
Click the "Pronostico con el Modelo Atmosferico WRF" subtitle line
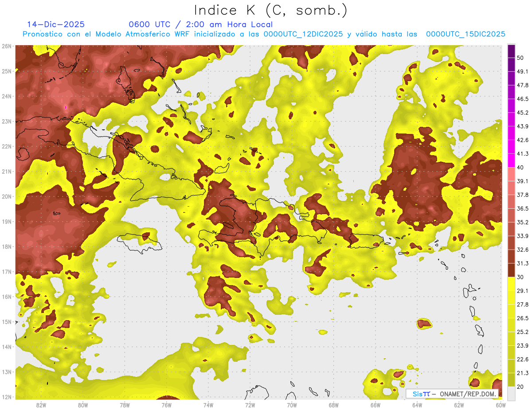(264, 34)
